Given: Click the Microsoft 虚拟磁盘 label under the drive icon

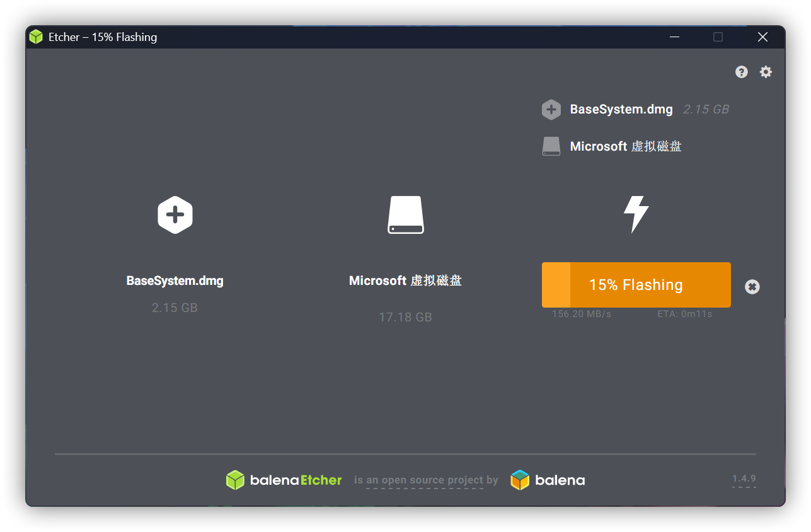Looking at the screenshot, I should pos(406,280).
